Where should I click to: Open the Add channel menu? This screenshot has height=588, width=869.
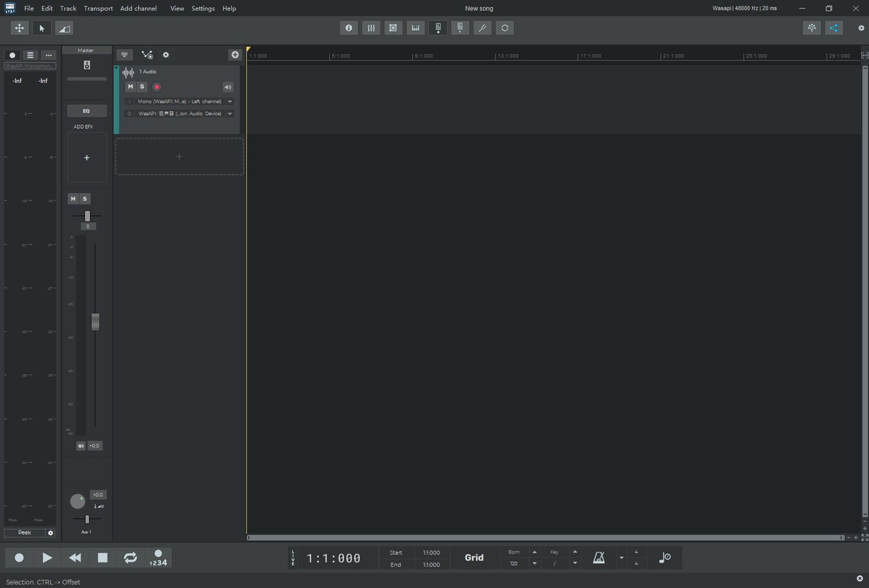pos(138,8)
